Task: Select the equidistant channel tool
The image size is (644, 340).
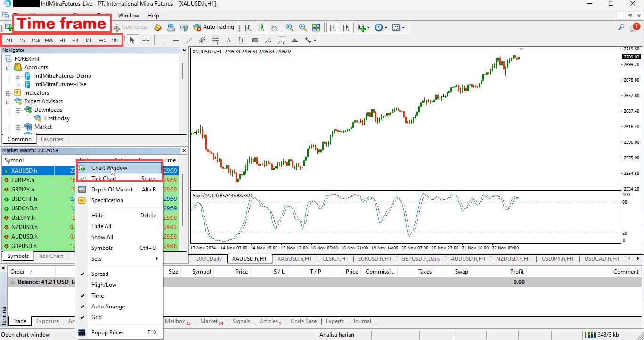Action: [203, 40]
